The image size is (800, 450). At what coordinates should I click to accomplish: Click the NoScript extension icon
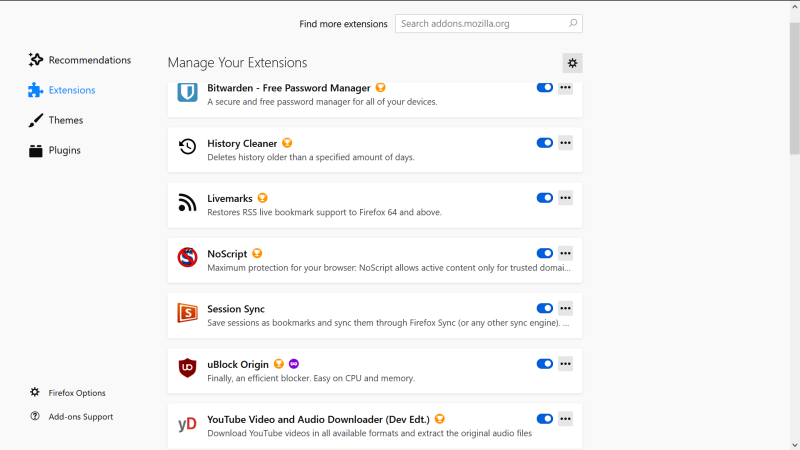tap(187, 258)
